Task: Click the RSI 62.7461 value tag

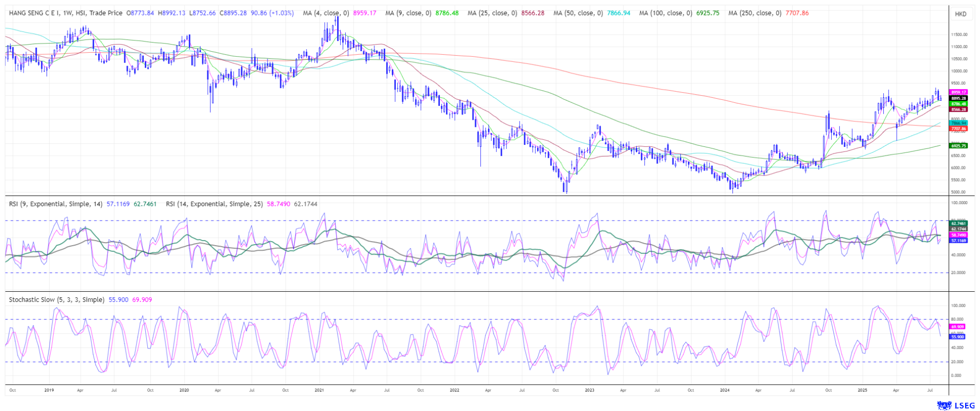Action: pos(958,224)
